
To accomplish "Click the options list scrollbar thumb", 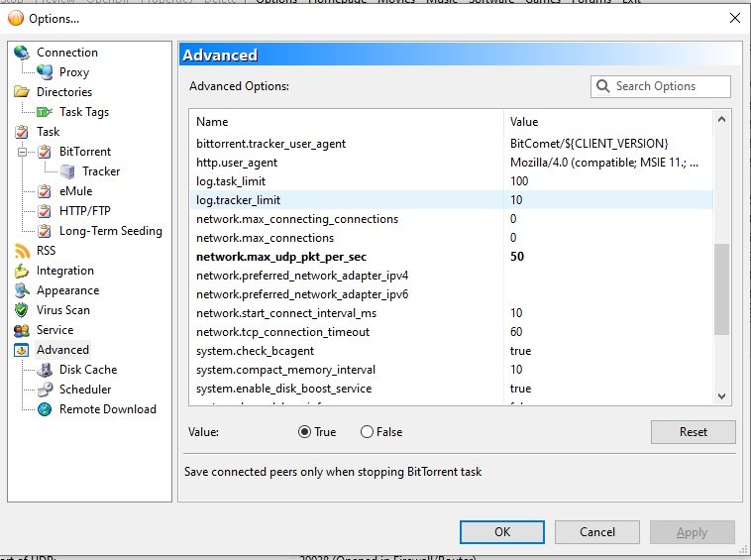I will pyautogui.click(x=721, y=289).
